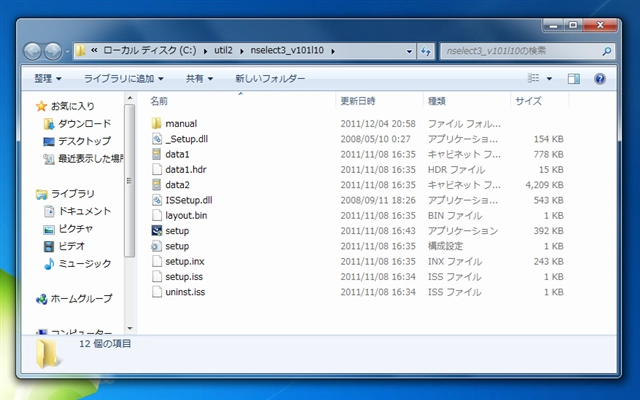640x400 pixels.
Task: Click the 392 KB size of setup application
Action: coord(549,231)
